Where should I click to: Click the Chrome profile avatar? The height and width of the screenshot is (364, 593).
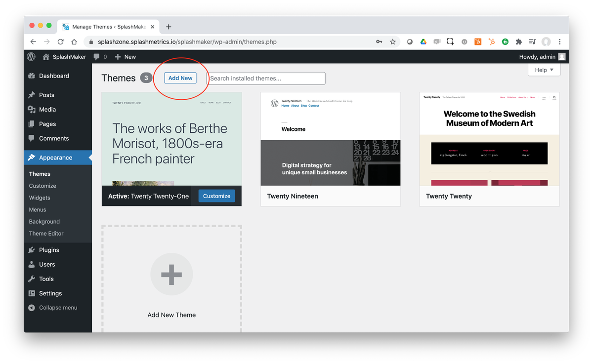point(546,42)
